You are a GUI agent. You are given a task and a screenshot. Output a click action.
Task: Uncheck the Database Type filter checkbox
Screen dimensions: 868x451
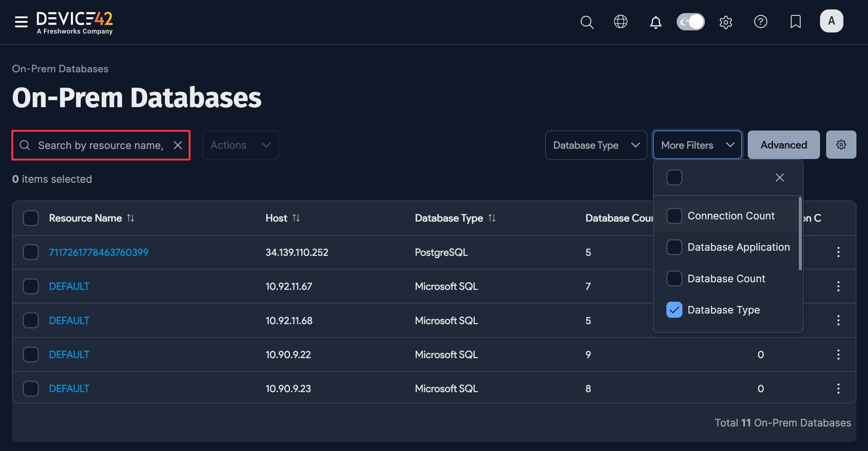click(x=674, y=310)
